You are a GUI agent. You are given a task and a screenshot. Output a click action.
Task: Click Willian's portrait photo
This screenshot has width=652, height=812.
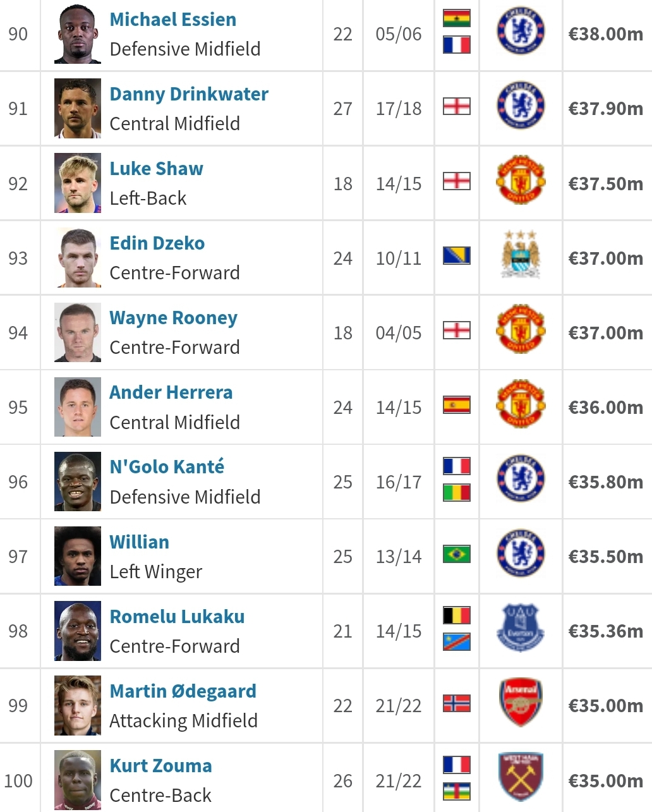pos(78,556)
